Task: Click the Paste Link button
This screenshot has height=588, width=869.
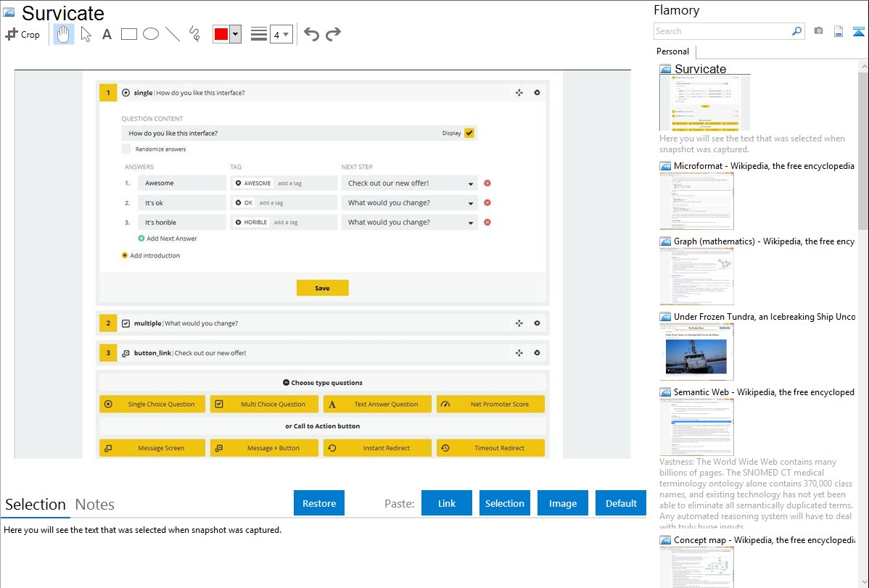Action: (x=447, y=503)
